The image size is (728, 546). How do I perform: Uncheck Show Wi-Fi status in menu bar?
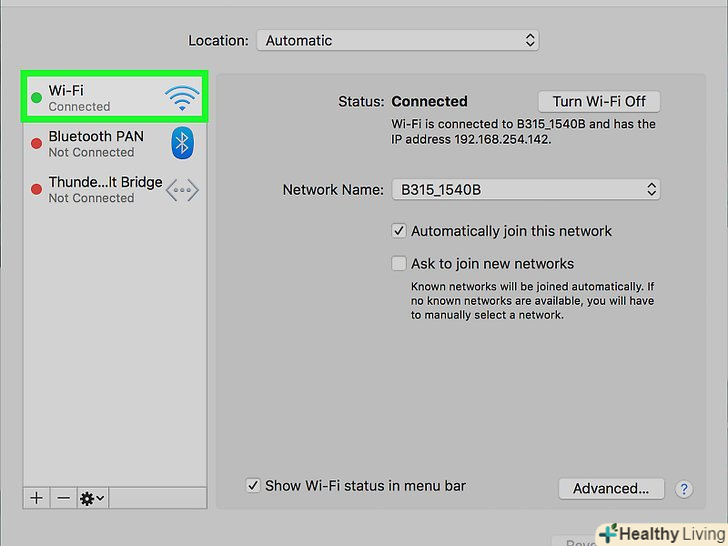tap(254, 486)
